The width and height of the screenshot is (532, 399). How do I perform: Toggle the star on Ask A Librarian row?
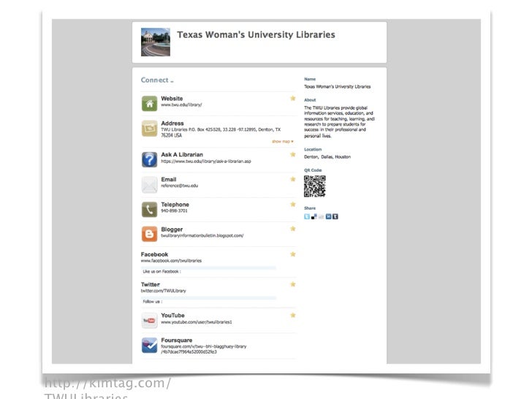[x=293, y=154]
